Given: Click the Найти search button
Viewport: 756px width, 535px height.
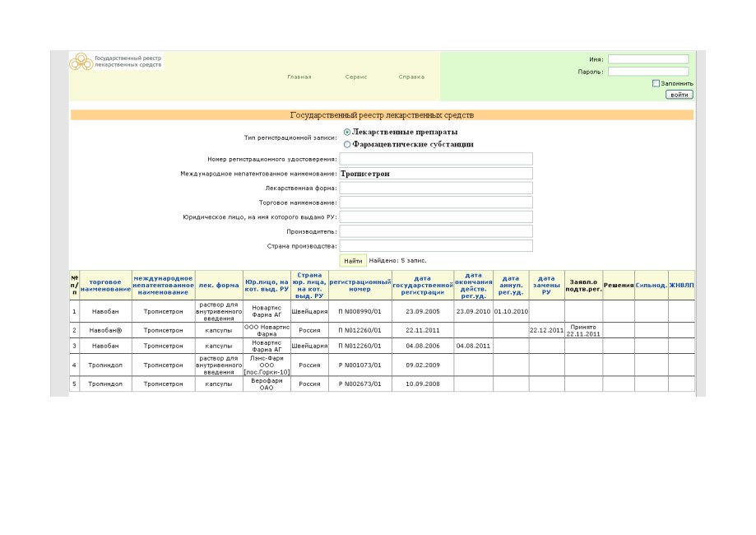Looking at the screenshot, I should 353,261.
